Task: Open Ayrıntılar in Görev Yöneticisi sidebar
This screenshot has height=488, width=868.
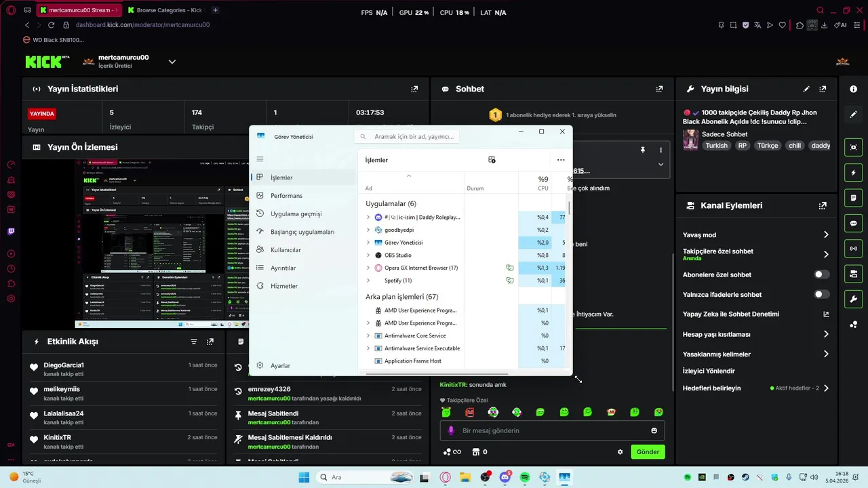Action: pyautogui.click(x=303, y=268)
